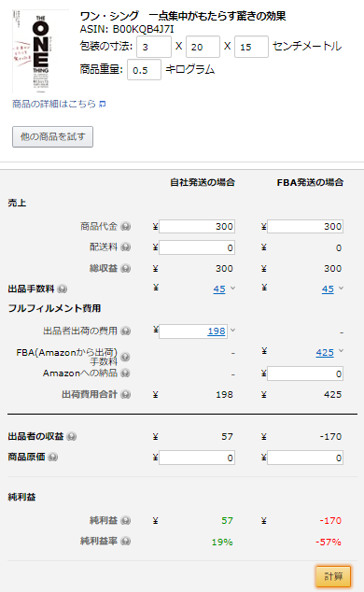This screenshot has width=364, height=592.
Task: Click 配送料 input field for 自社発送
Action: (197, 247)
